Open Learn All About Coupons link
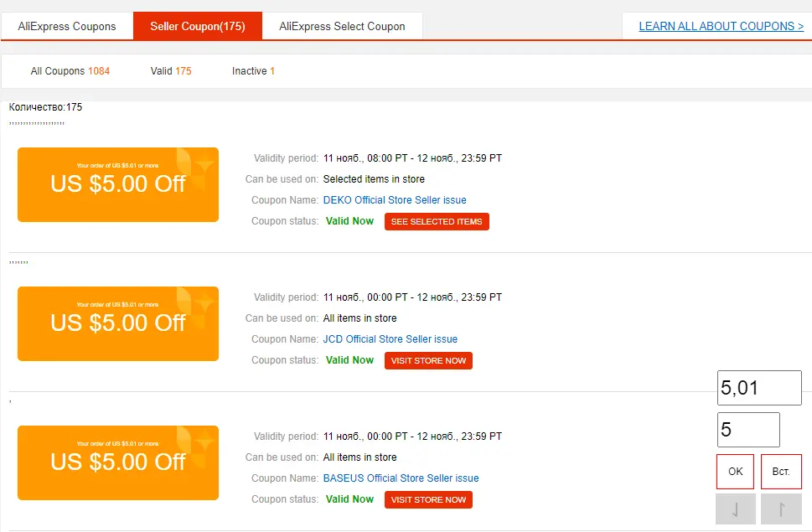812x532 pixels. tap(721, 26)
